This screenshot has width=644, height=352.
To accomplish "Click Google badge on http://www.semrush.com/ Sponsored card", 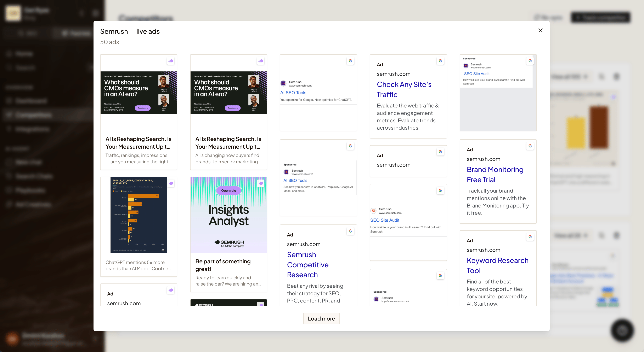I will (440, 275).
